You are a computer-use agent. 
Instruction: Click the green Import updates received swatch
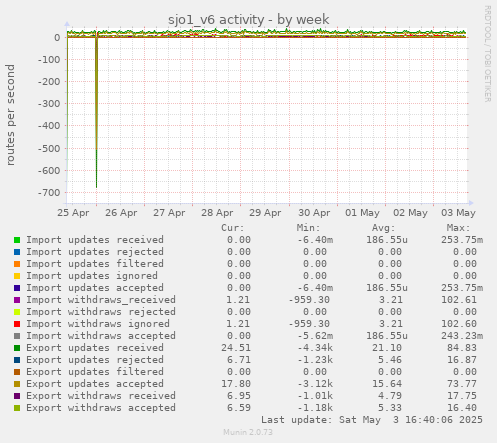(17, 240)
